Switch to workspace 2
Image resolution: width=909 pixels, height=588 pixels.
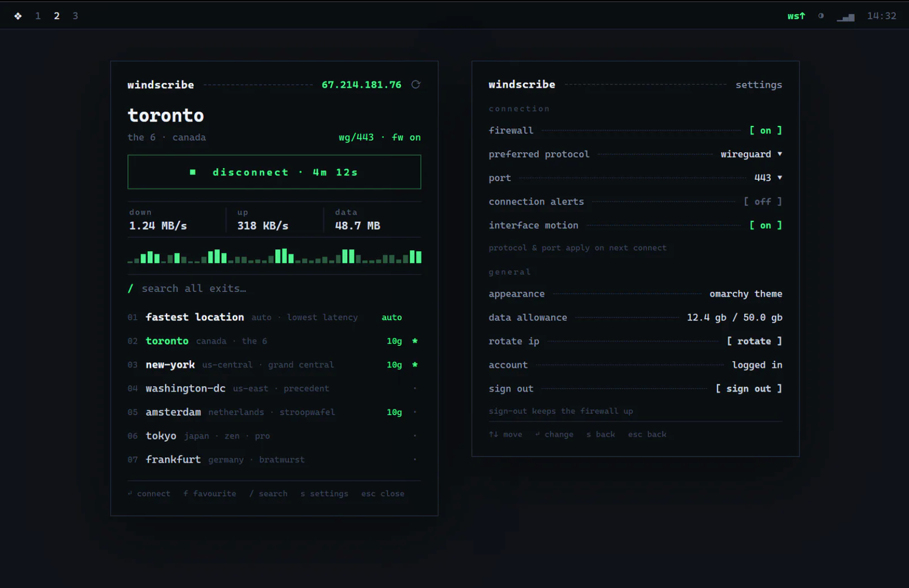[x=56, y=16]
